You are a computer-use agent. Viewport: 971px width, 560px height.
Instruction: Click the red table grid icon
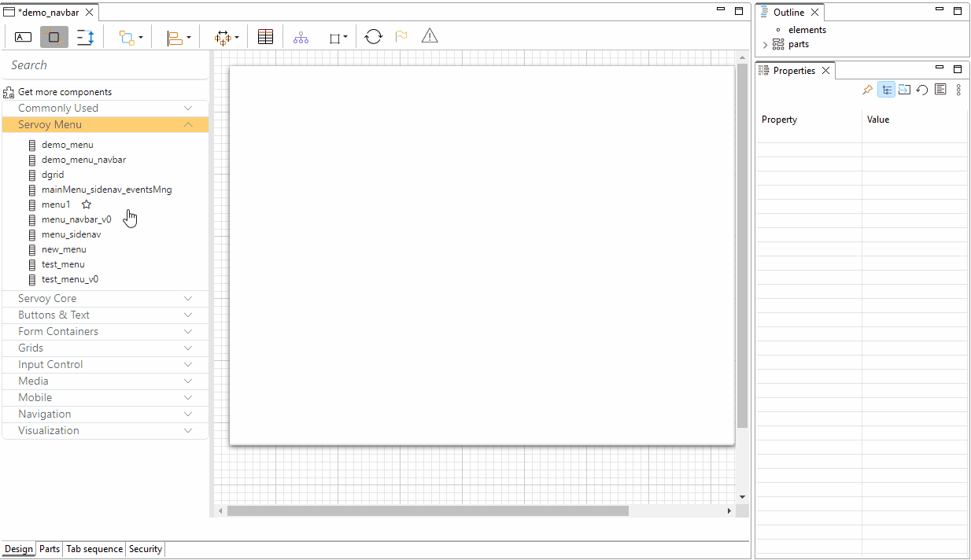pos(266,37)
